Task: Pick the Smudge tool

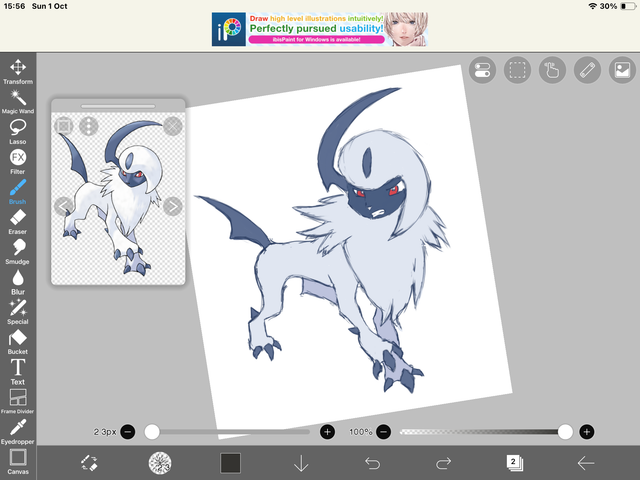Action: click(x=18, y=251)
